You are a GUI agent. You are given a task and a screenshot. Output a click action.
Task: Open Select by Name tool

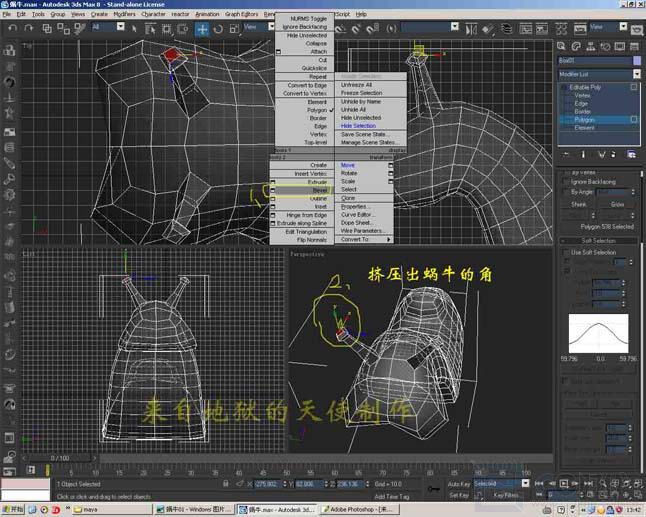[x=150, y=28]
